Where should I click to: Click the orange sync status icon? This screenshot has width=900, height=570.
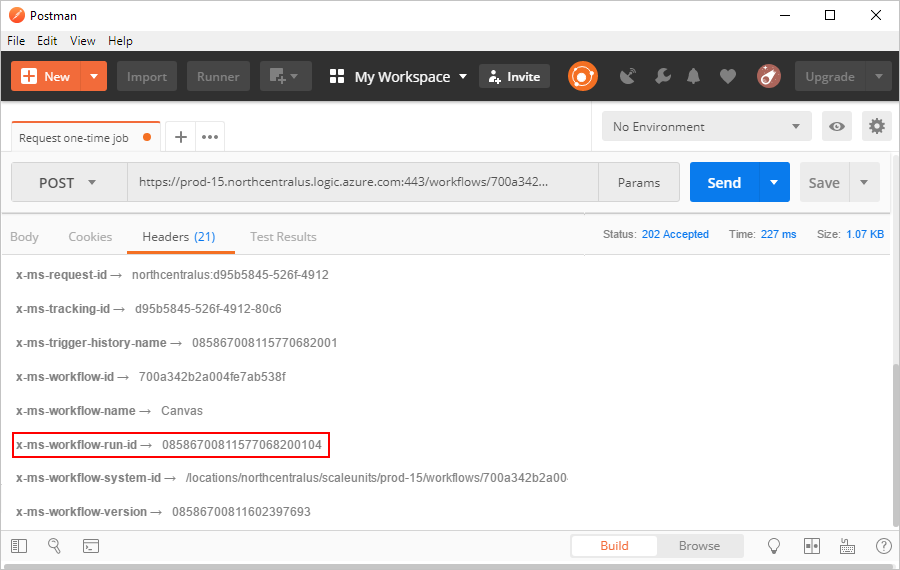tap(583, 76)
